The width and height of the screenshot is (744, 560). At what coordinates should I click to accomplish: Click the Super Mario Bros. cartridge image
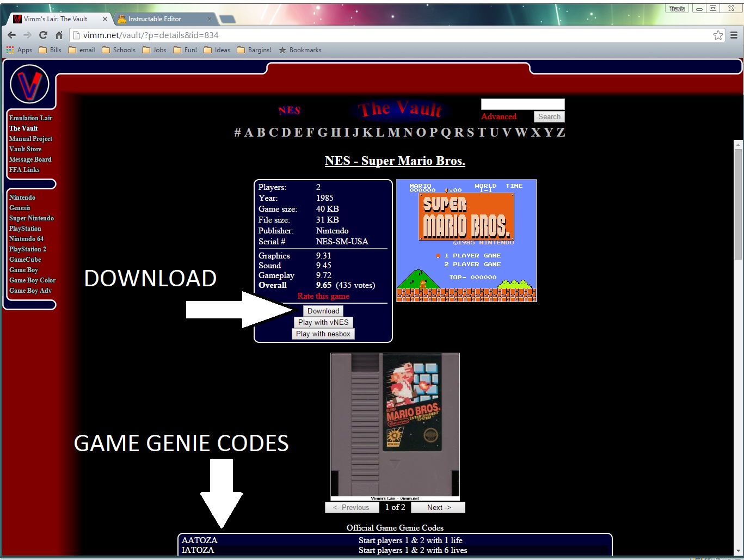pyautogui.click(x=395, y=426)
